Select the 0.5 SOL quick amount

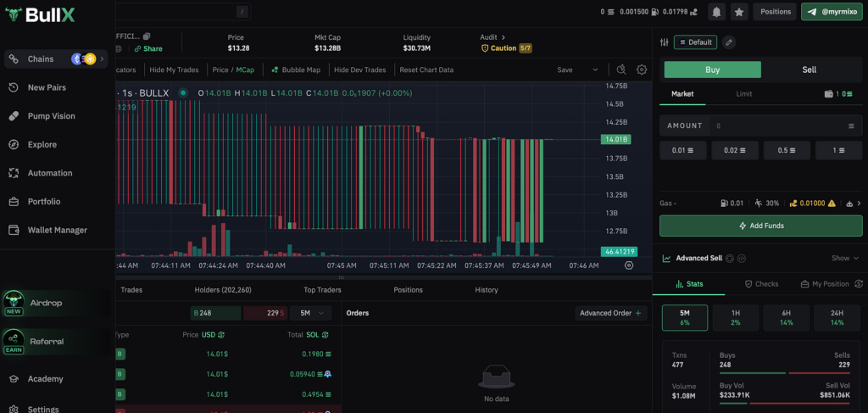point(787,150)
